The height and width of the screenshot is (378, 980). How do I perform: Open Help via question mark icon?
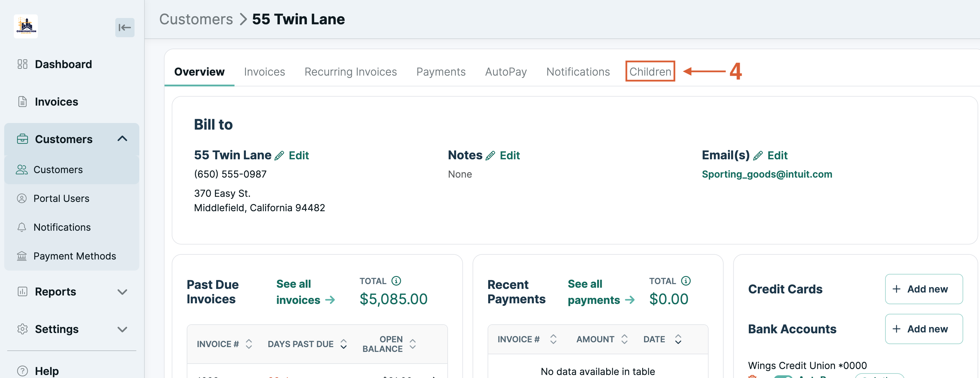(x=23, y=370)
